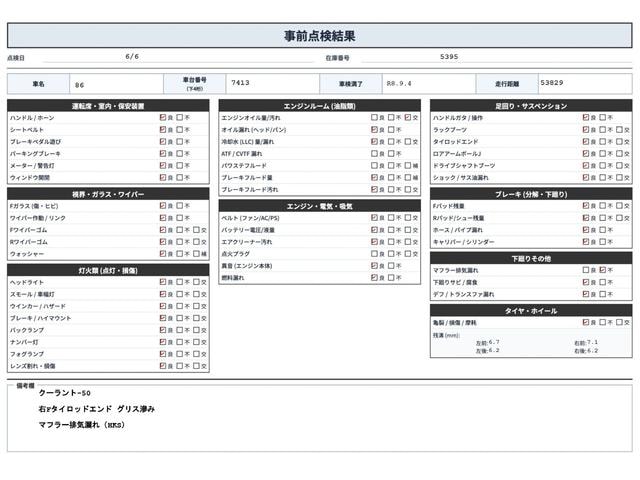Viewport: 640px width, 480px height.
Task: Click the 右前 tread depth value 7.1
Action: (x=592, y=342)
